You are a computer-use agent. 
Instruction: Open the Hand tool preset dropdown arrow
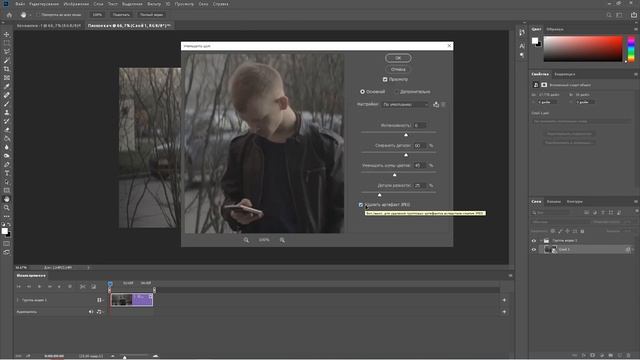[30, 15]
